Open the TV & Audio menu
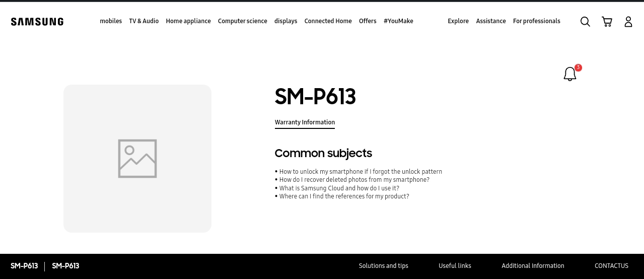The width and height of the screenshot is (644, 279). (144, 21)
